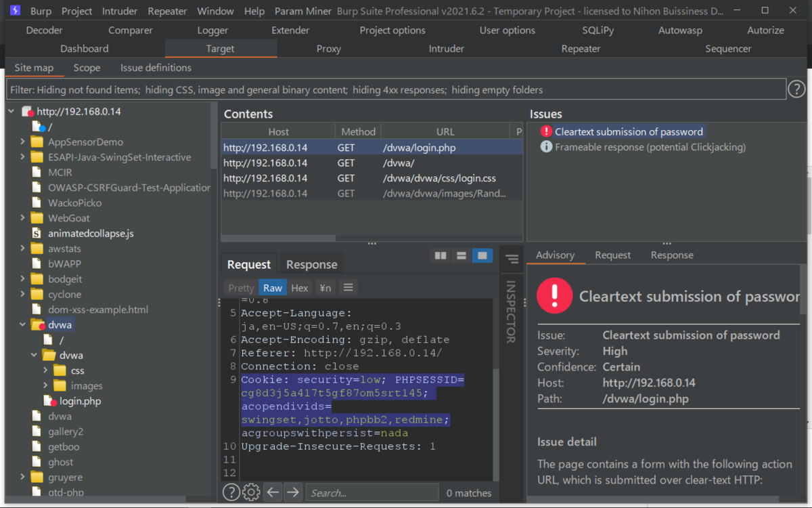Expand the cyclone folder
Image resolution: width=812 pixels, height=508 pixels.
(x=22, y=294)
